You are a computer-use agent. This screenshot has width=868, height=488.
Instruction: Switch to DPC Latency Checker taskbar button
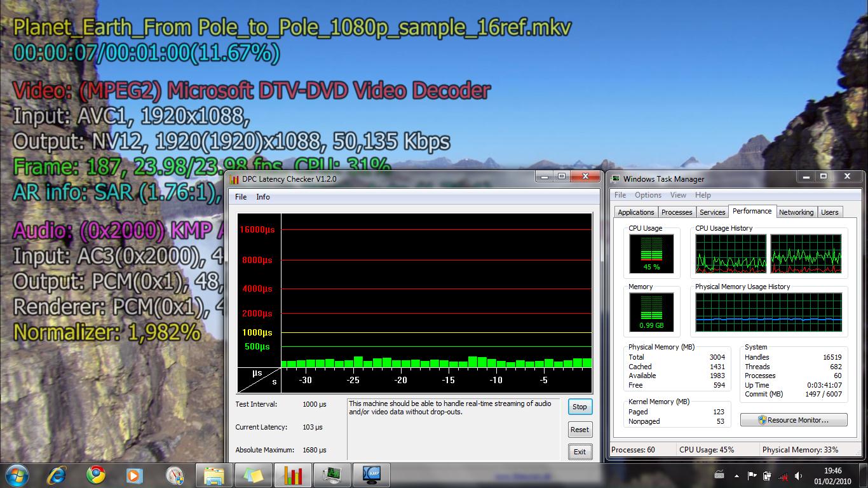tap(293, 475)
